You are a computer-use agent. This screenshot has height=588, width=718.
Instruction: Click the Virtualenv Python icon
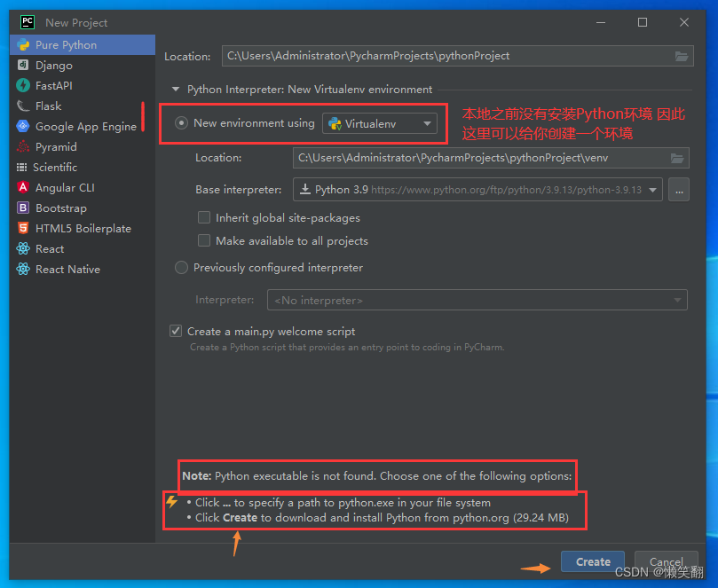click(335, 123)
